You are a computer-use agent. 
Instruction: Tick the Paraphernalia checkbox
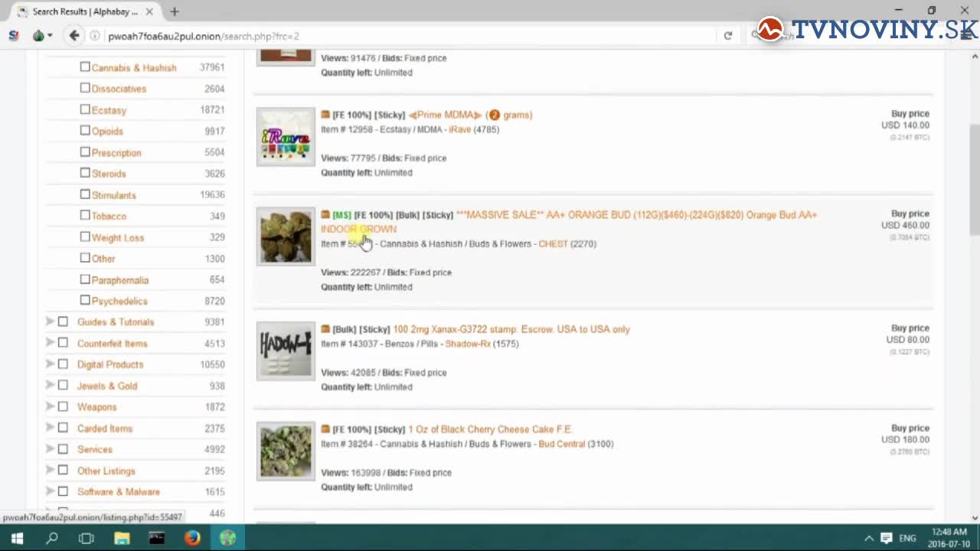[85, 279]
